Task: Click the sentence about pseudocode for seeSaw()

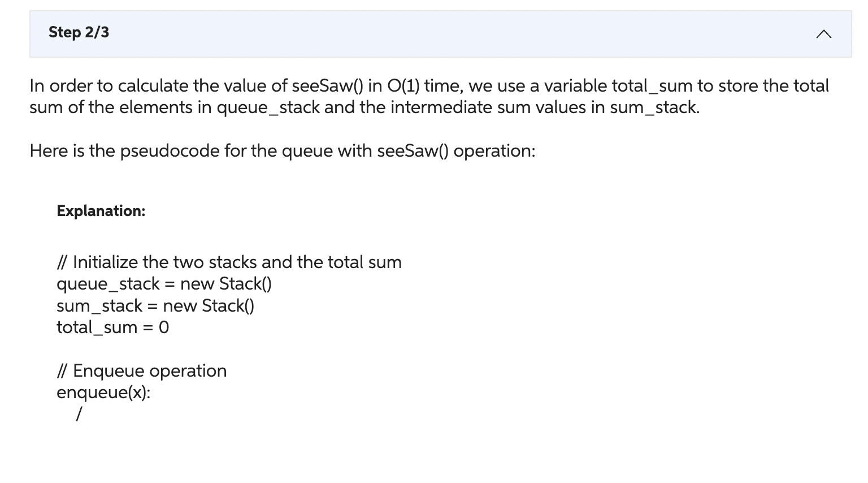Action: pyautogui.click(x=283, y=150)
